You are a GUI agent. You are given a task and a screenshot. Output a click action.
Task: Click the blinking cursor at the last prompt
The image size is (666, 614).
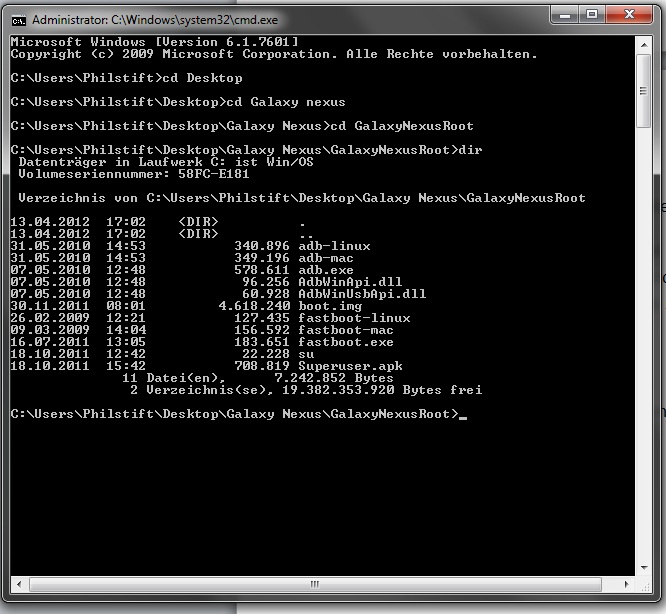pos(462,415)
